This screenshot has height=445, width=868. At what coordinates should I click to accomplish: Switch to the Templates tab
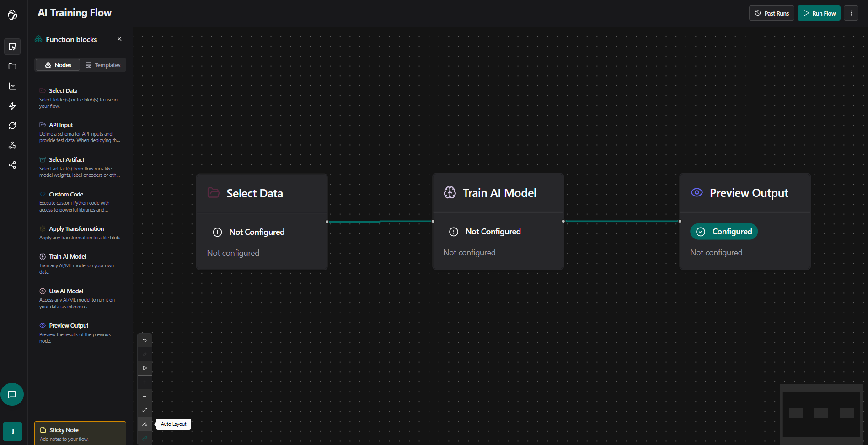tap(103, 65)
